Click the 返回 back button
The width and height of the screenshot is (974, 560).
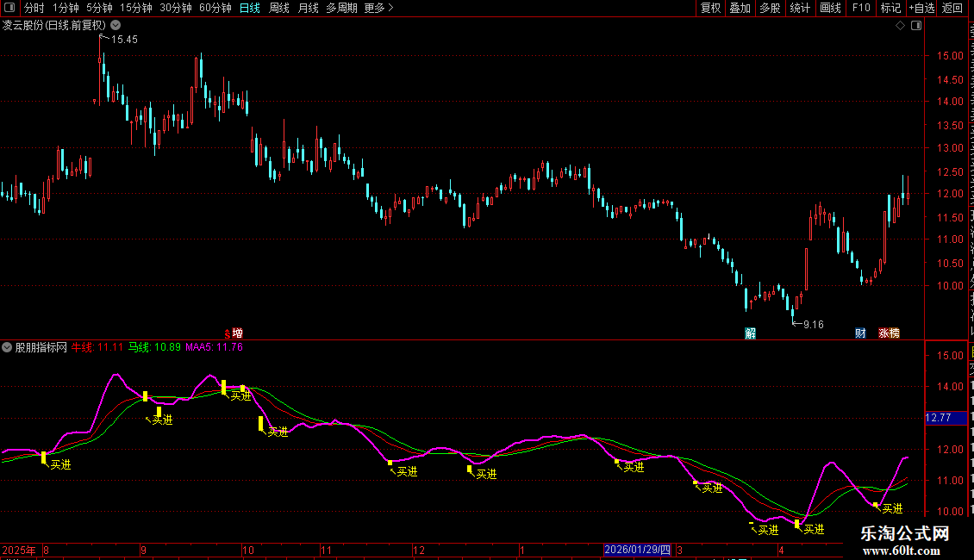(x=952, y=8)
